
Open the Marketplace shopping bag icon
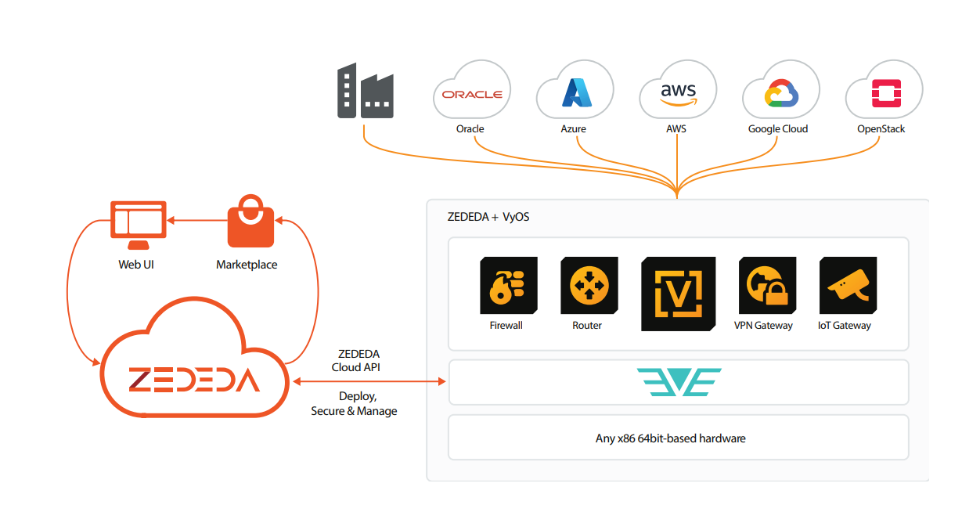pyautogui.click(x=250, y=222)
